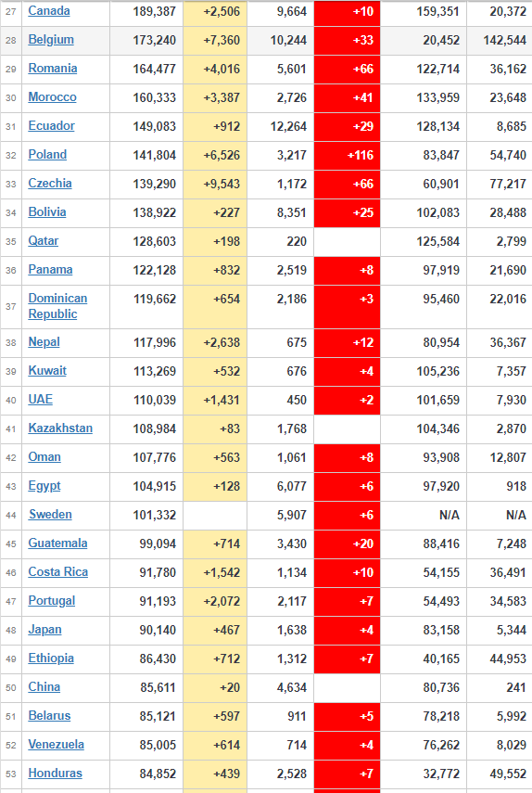Click Czechia's +9,543 new cases cell
This screenshot has height=793, width=532.
(215, 184)
